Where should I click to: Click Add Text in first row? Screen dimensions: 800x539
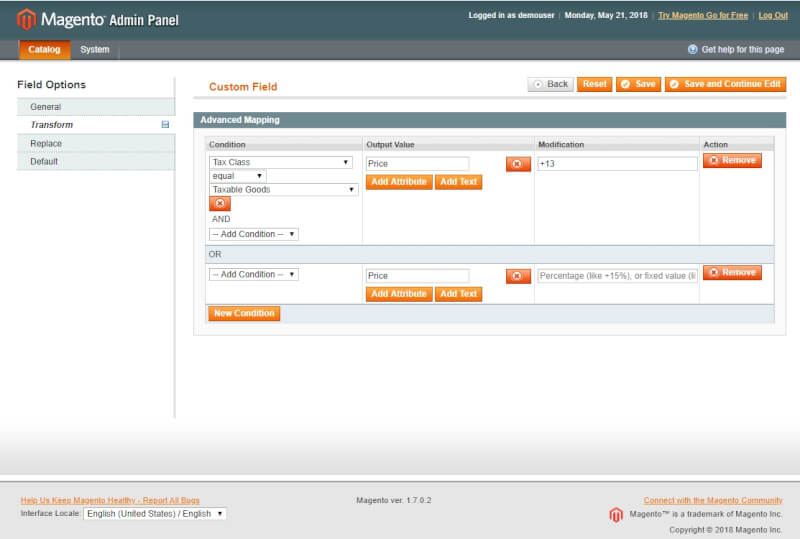(x=458, y=182)
